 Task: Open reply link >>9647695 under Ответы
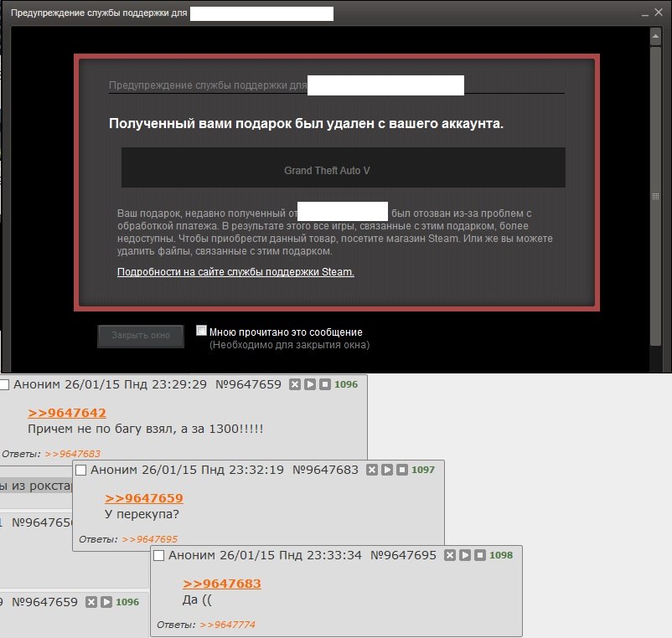coord(150,539)
